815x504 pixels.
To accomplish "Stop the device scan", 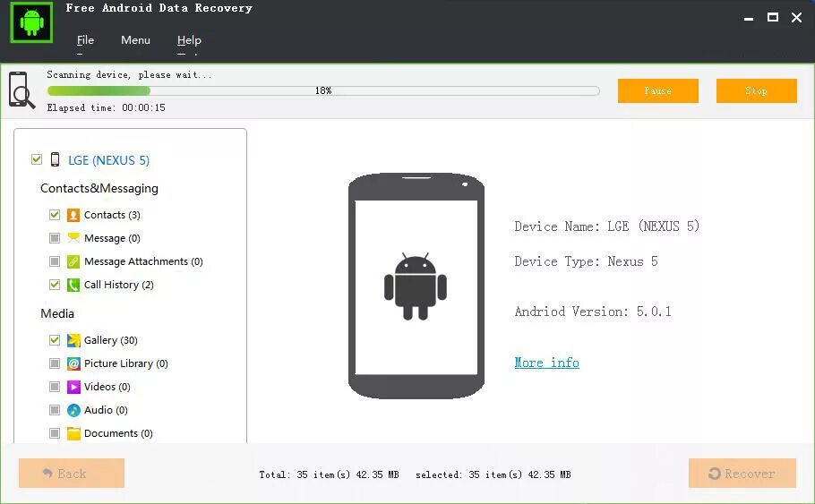I will (x=756, y=91).
